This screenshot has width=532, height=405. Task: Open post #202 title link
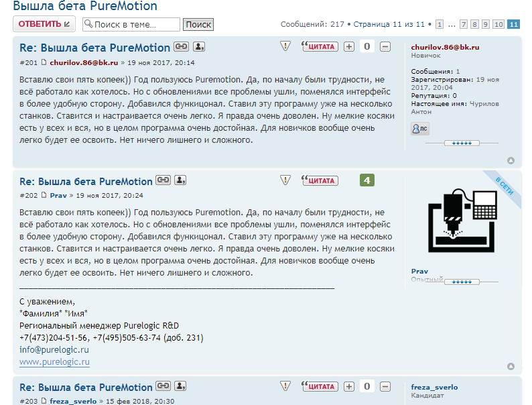[x=86, y=182]
